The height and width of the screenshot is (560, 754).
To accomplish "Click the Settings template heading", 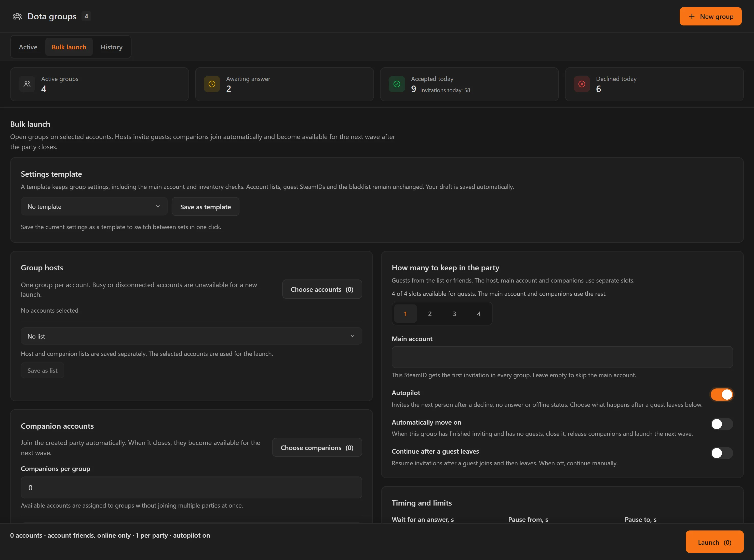I will pos(51,174).
